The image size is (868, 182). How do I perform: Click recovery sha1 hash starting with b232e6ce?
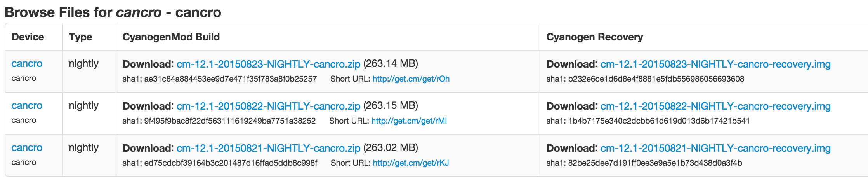(656, 79)
